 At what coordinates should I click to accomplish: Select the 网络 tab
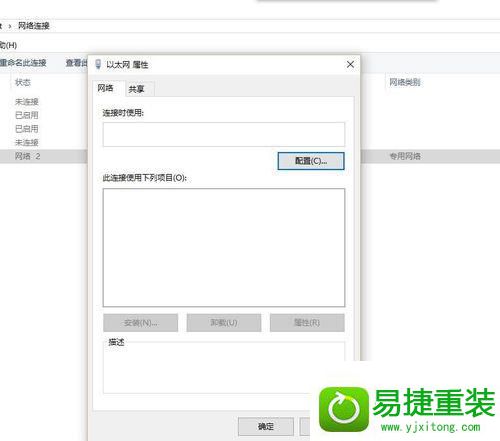(105, 88)
